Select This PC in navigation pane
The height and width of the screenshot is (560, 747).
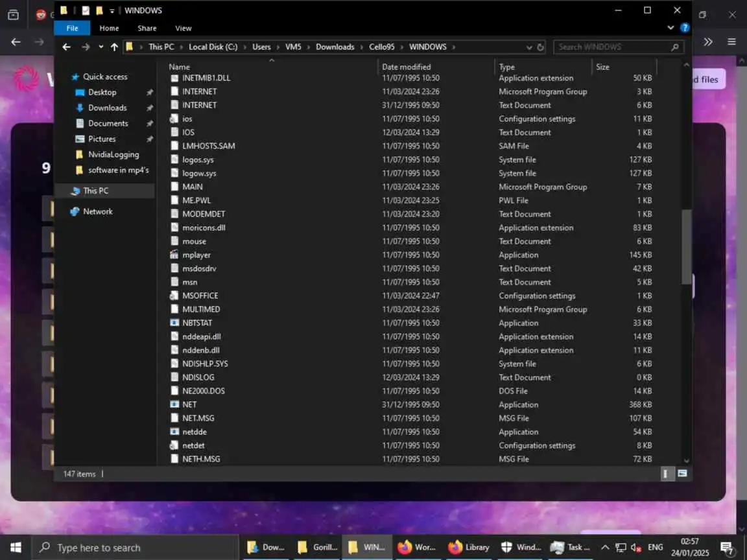point(95,191)
